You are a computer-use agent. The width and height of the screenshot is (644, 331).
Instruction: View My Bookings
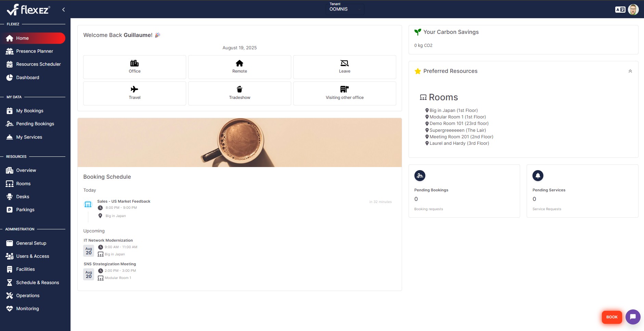click(x=29, y=111)
